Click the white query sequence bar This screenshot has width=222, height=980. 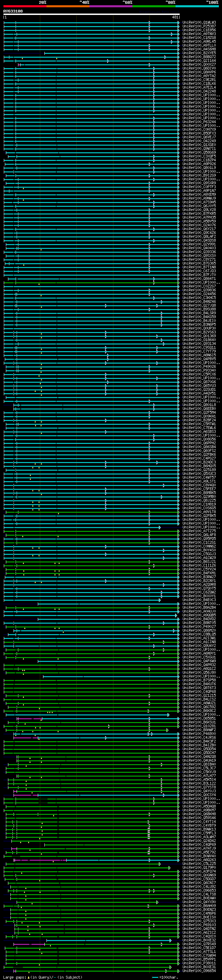click(92, 15)
